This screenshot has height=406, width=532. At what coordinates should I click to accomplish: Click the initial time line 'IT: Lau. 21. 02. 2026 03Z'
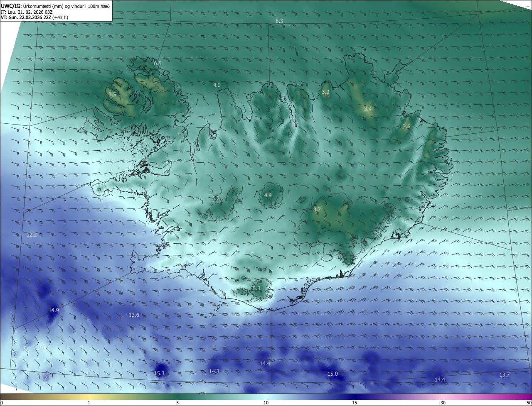(x=26, y=12)
